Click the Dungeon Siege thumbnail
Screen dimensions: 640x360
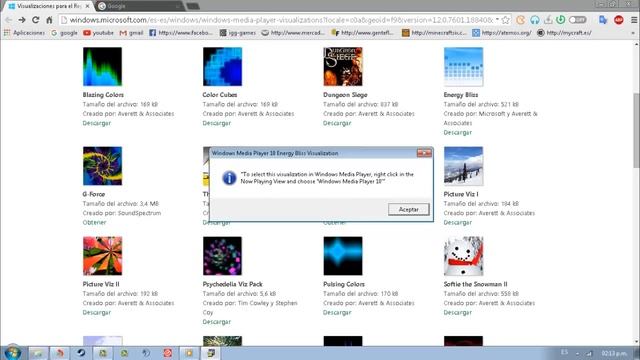coord(343,67)
